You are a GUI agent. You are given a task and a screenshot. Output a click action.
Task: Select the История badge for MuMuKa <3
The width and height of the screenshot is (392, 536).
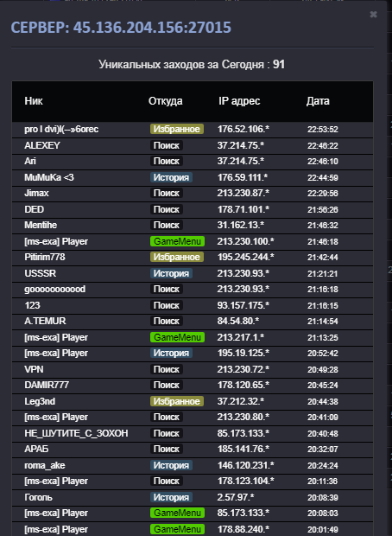click(x=172, y=177)
